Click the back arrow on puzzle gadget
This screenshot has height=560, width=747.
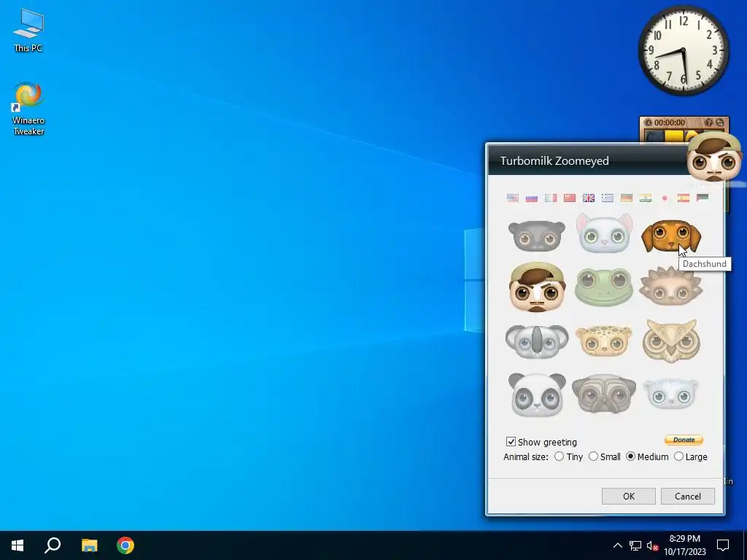648,122
